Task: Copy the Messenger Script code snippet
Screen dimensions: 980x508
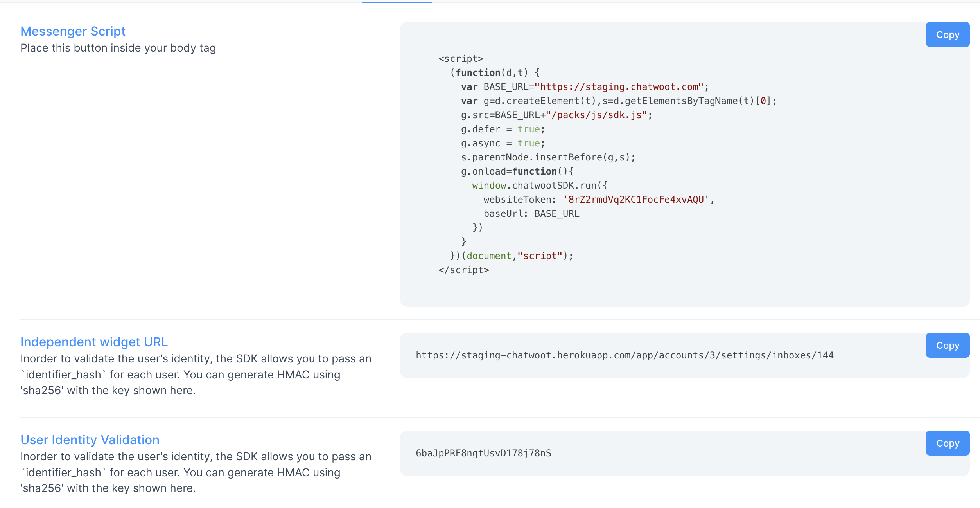Action: (x=947, y=34)
